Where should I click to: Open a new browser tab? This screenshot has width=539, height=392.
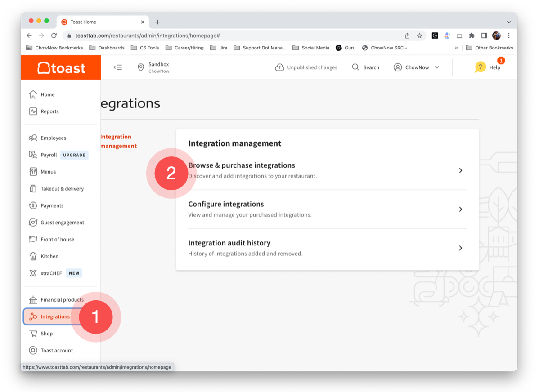point(157,22)
